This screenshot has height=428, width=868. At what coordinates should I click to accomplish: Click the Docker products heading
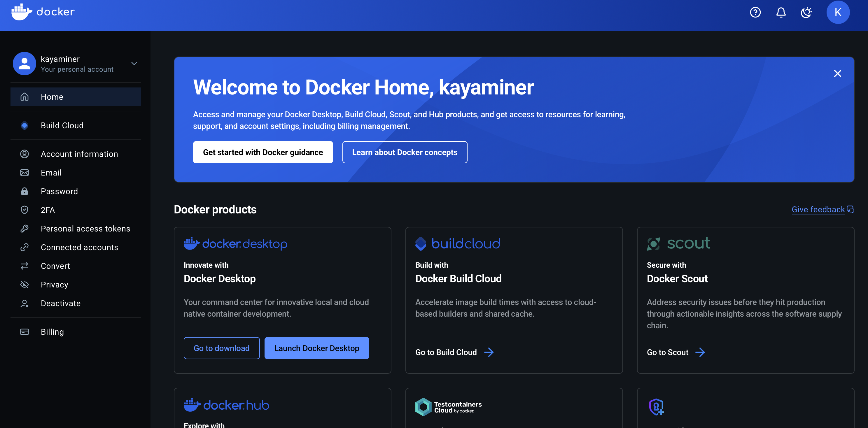(x=215, y=209)
